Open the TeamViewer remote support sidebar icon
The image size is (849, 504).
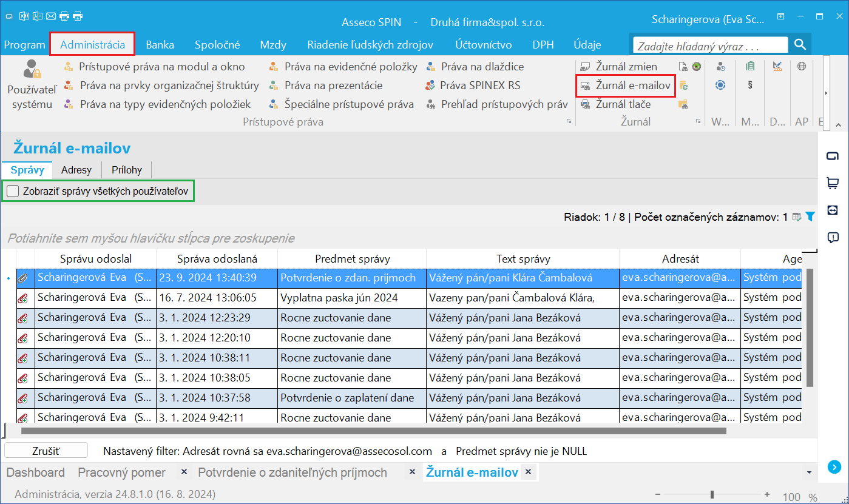pos(833,210)
